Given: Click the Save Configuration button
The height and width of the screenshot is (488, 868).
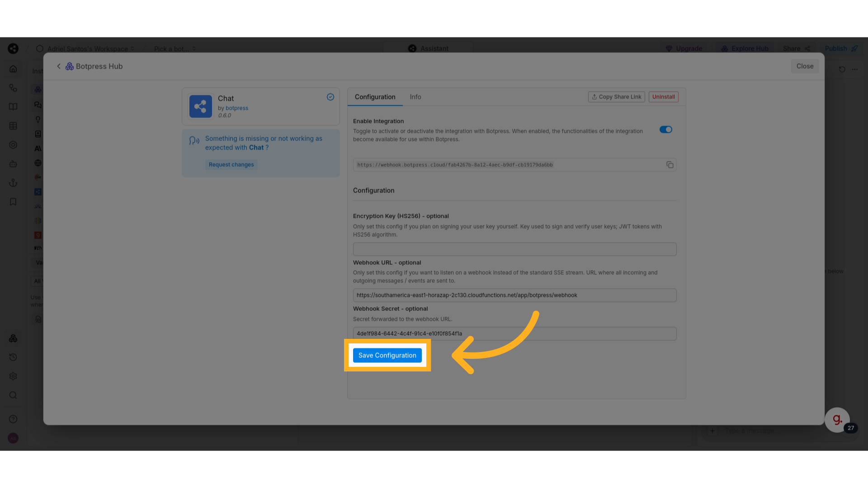Looking at the screenshot, I should (x=387, y=355).
